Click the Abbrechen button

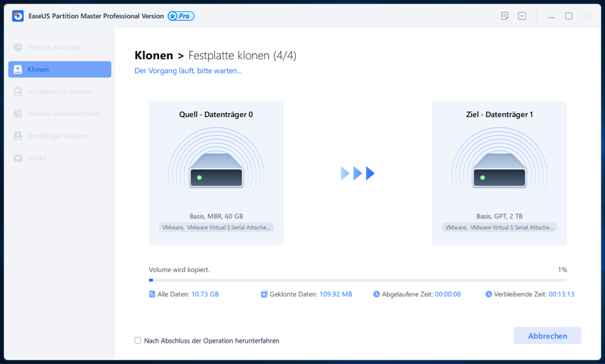(x=548, y=336)
